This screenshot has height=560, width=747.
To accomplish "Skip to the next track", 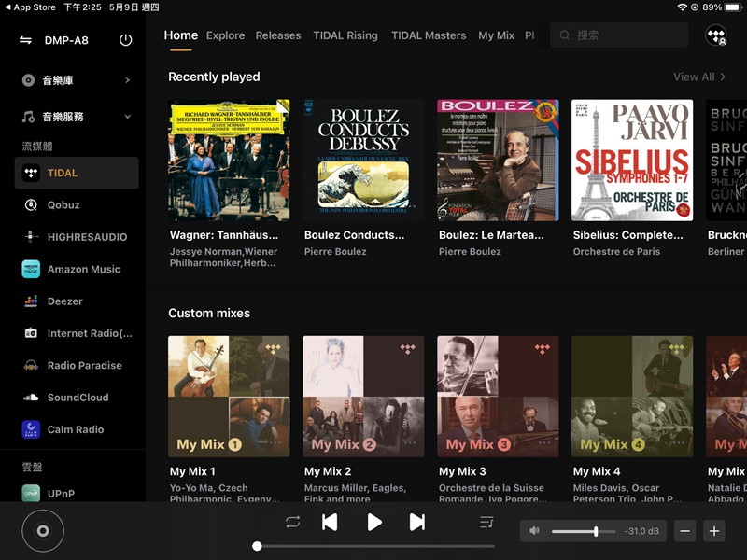I will (416, 523).
